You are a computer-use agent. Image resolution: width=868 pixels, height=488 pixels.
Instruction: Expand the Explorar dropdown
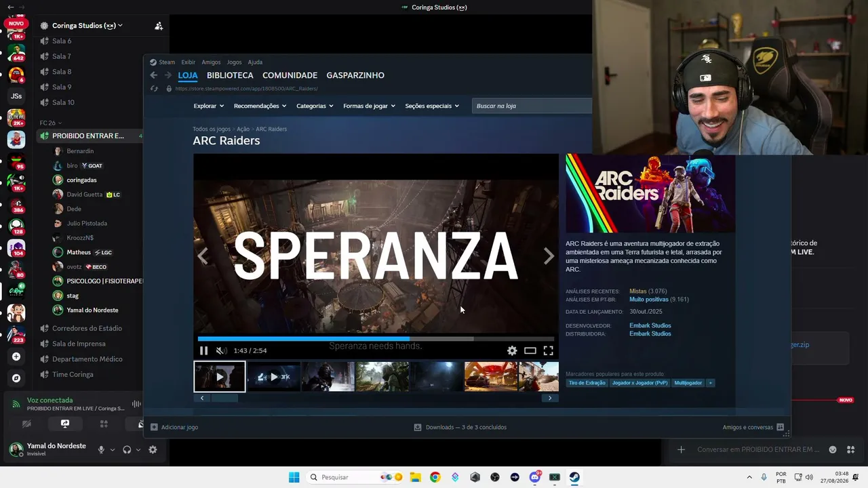click(208, 106)
